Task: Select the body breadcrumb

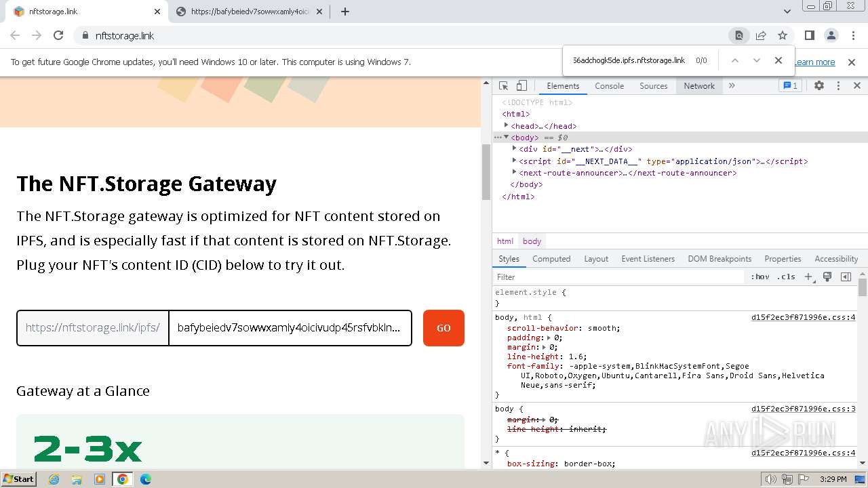Action: pyautogui.click(x=532, y=241)
